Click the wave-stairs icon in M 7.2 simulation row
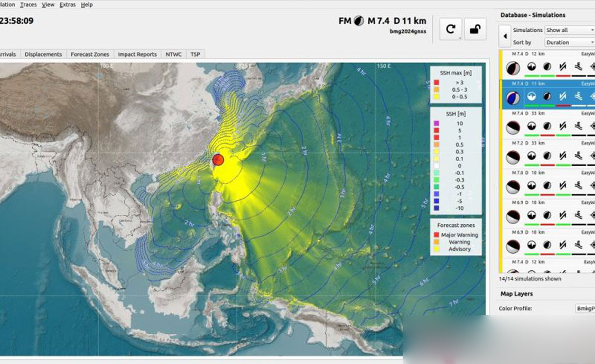The width and height of the screenshot is (595, 364). [x=579, y=156]
